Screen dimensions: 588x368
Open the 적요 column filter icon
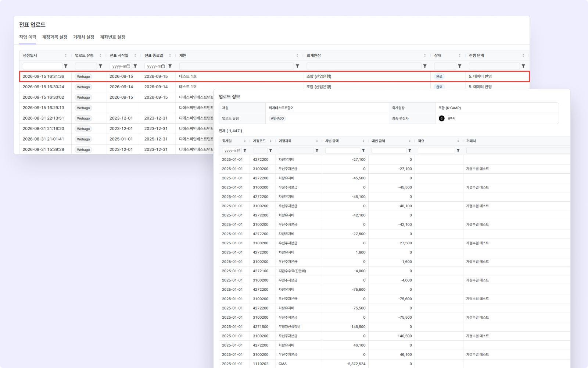tap(458, 151)
